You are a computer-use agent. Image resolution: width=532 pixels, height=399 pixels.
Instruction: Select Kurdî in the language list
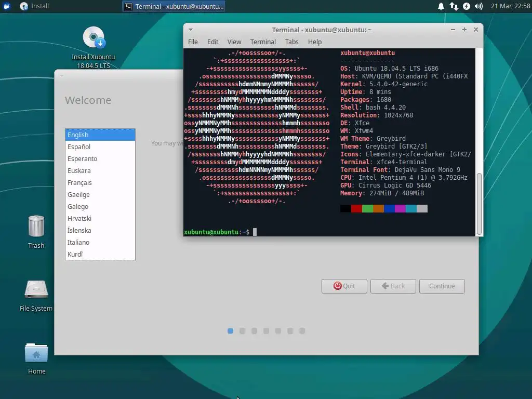100,254
